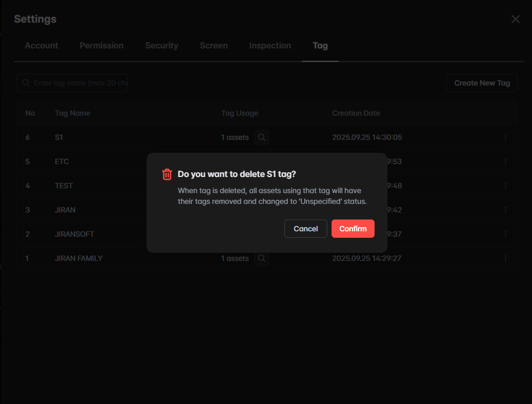Go to the Security tab

[161, 46]
